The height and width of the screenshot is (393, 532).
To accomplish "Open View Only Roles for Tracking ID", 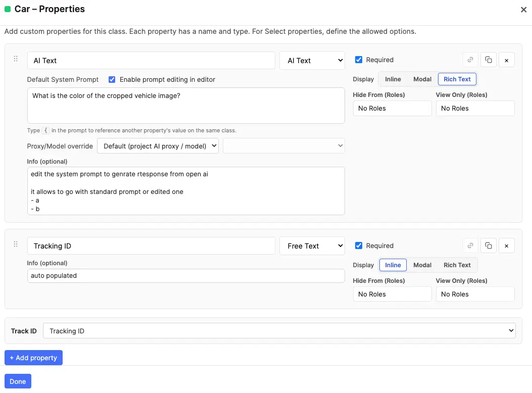I will coord(475,294).
